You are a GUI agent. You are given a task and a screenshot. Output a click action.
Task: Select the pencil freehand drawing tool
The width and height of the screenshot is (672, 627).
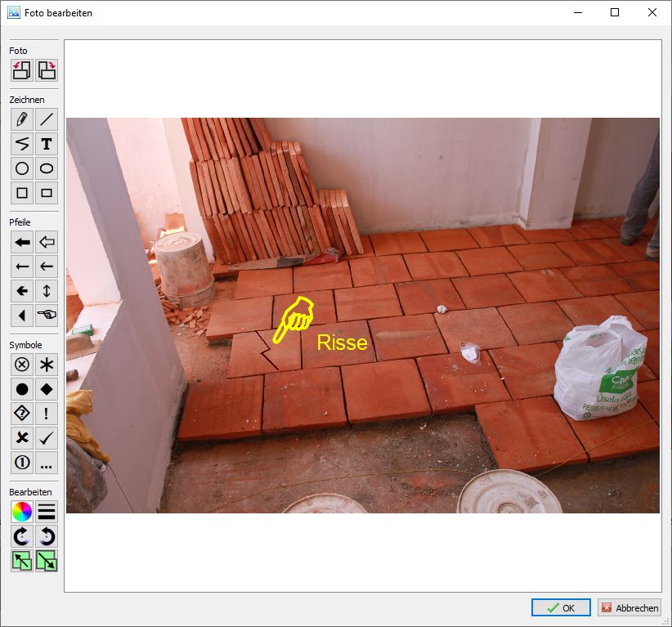click(x=22, y=119)
